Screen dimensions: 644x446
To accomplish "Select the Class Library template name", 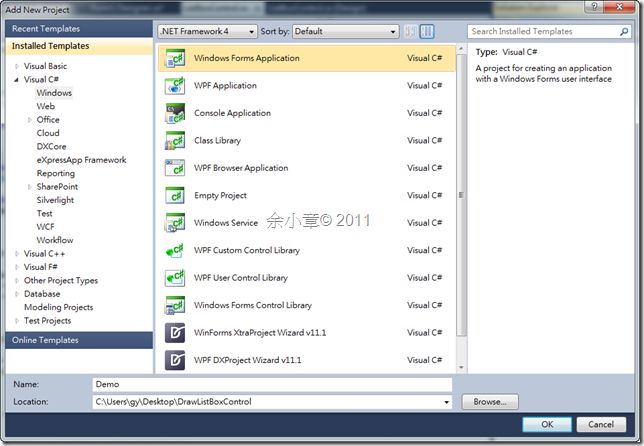I will 217,141.
